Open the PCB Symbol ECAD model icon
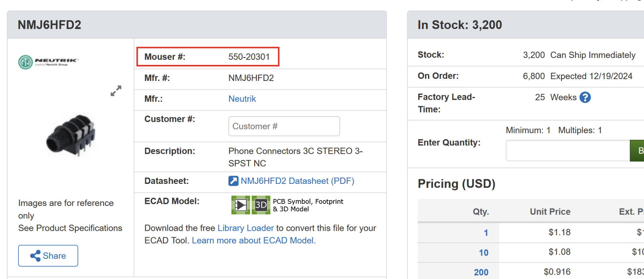644x279 pixels. pos(241,205)
